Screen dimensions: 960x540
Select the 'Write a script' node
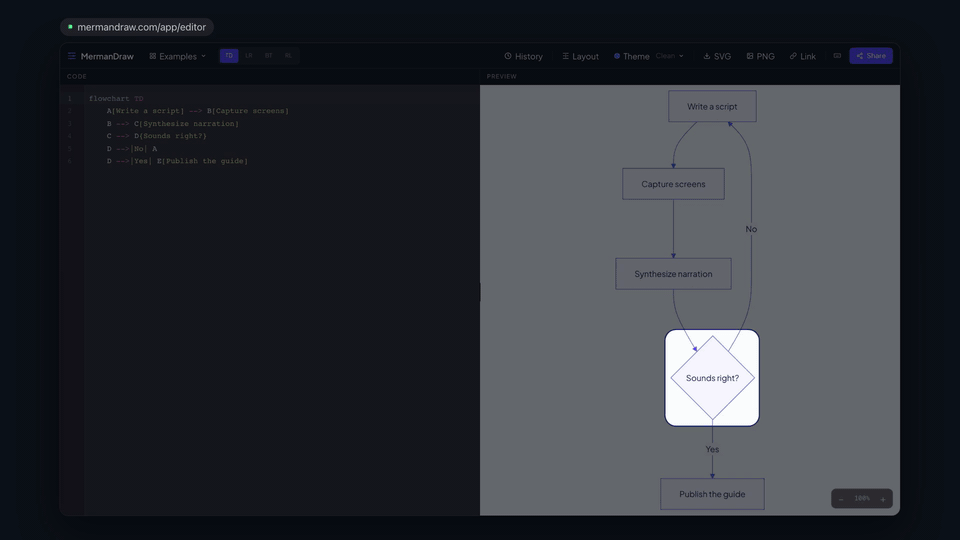(712, 107)
